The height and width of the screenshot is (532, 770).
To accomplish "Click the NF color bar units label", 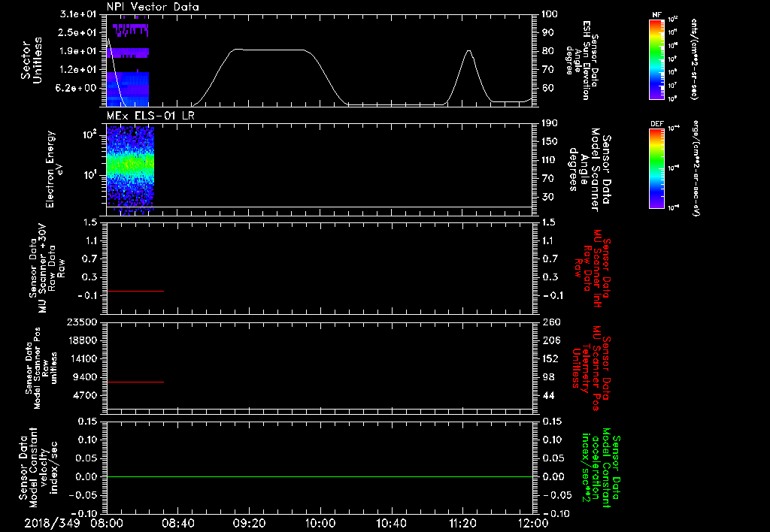I will (694, 59).
